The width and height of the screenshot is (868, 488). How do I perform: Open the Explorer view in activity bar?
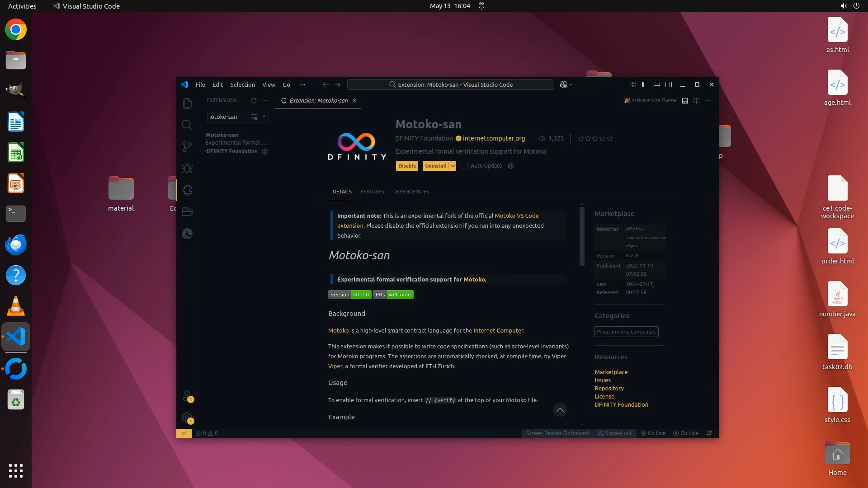pyautogui.click(x=187, y=103)
